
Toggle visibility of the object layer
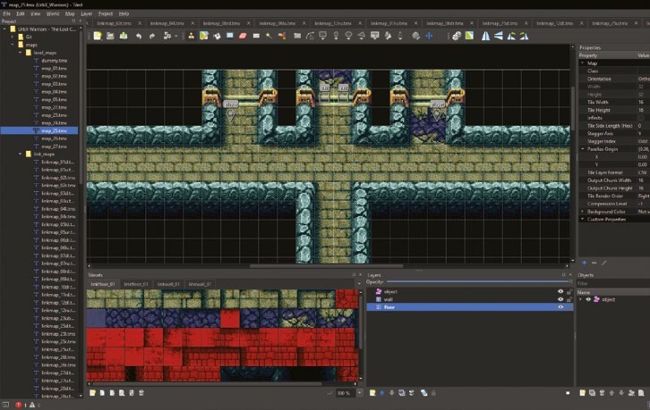(x=560, y=291)
